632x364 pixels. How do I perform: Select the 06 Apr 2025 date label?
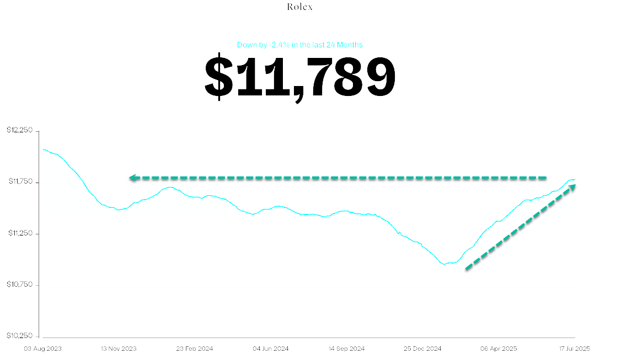pyautogui.click(x=499, y=349)
